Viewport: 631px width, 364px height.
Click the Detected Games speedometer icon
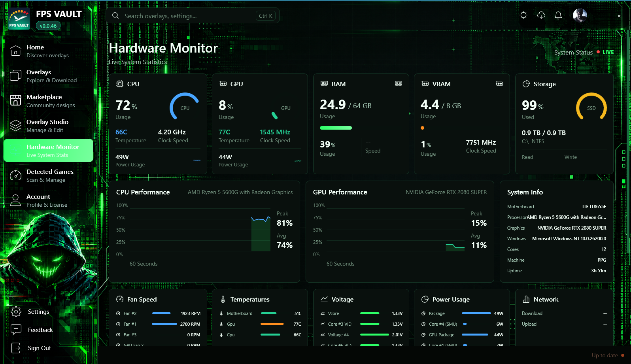[15, 175]
